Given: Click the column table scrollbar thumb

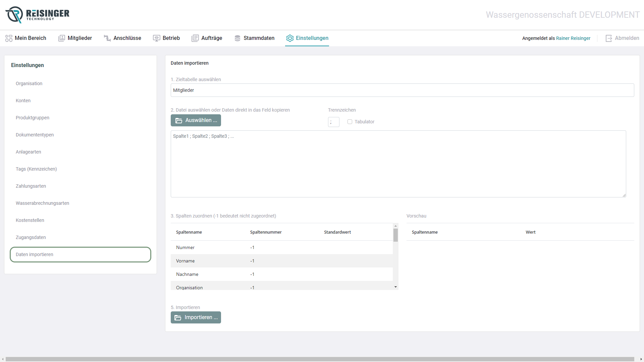Looking at the screenshot, I should coord(395,235).
